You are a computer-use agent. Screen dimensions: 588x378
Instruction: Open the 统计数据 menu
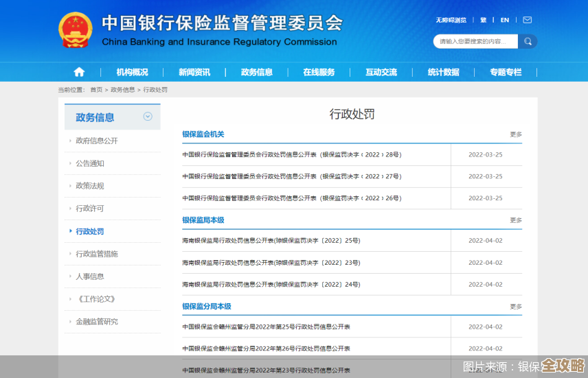tap(443, 72)
